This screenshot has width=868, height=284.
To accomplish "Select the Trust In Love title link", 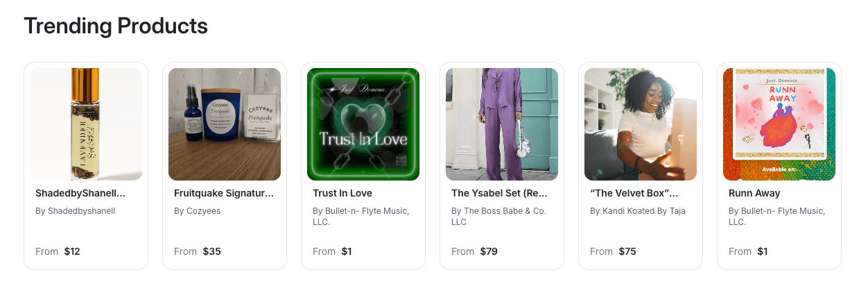I will point(342,193).
